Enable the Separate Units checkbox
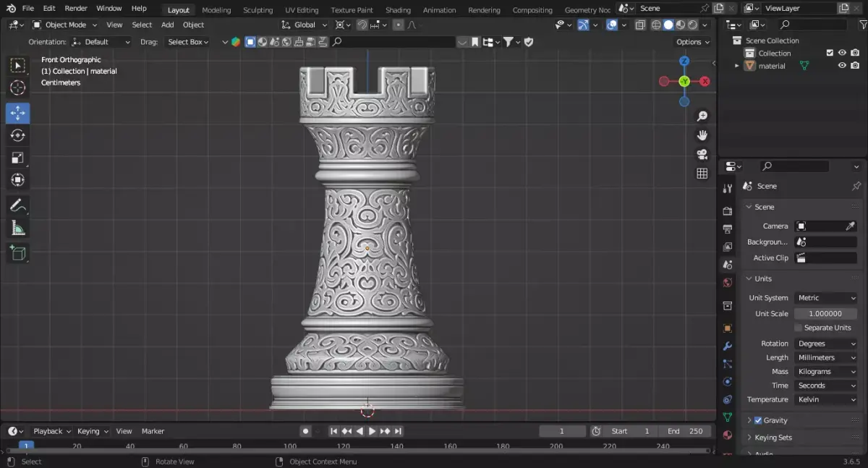This screenshot has width=868, height=468. tap(799, 328)
